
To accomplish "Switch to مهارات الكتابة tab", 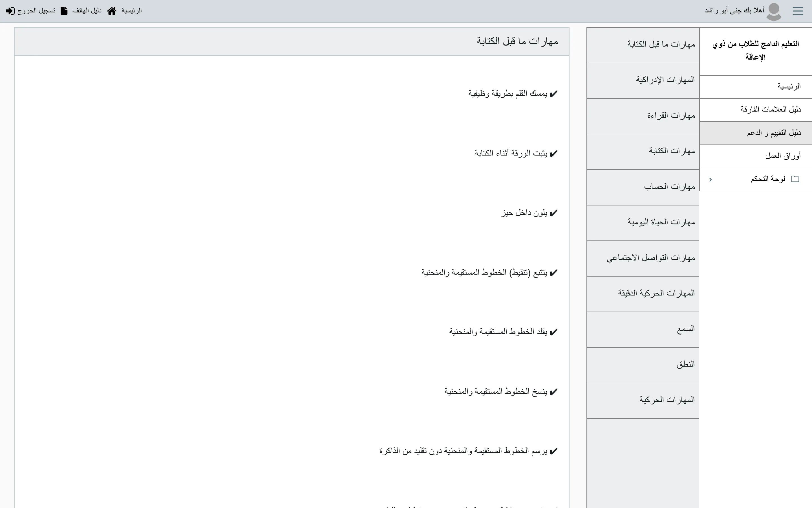I will click(x=643, y=152).
